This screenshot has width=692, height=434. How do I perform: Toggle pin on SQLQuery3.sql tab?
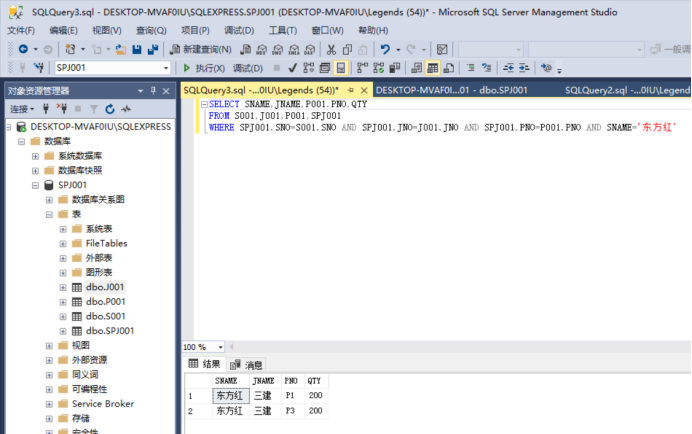coord(351,90)
